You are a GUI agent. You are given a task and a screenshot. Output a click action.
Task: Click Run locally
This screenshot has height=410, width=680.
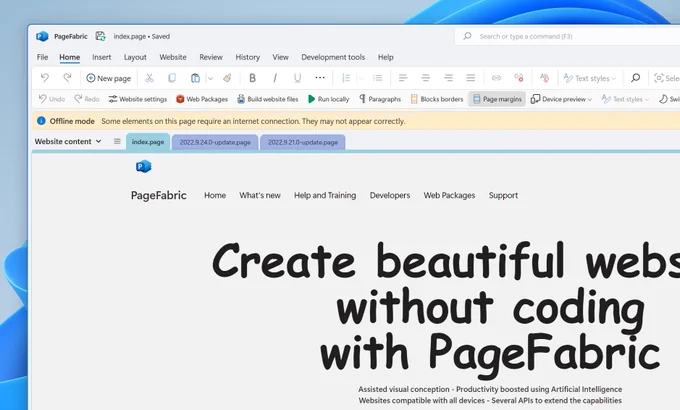click(328, 99)
